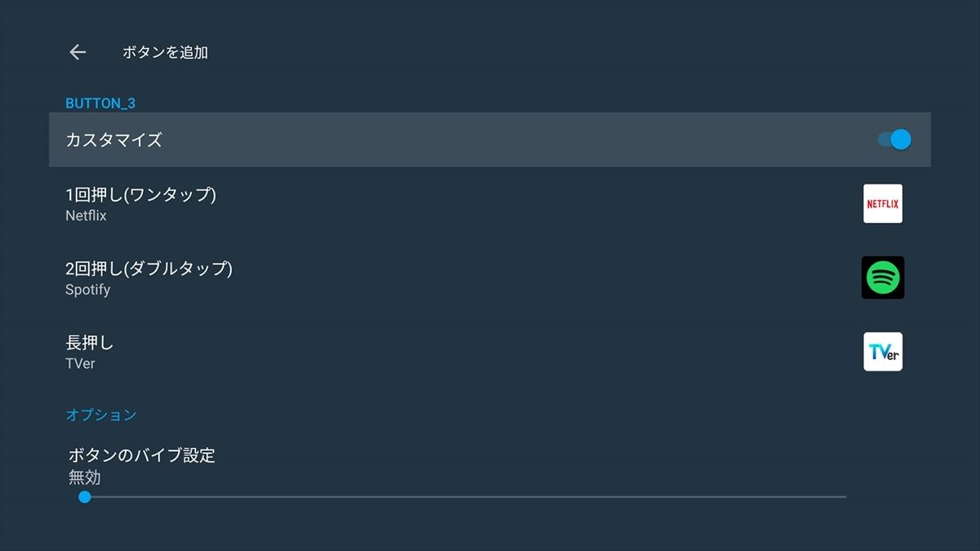Click the 無効 vibration status text
This screenshot has width=980, height=551.
coord(85,478)
